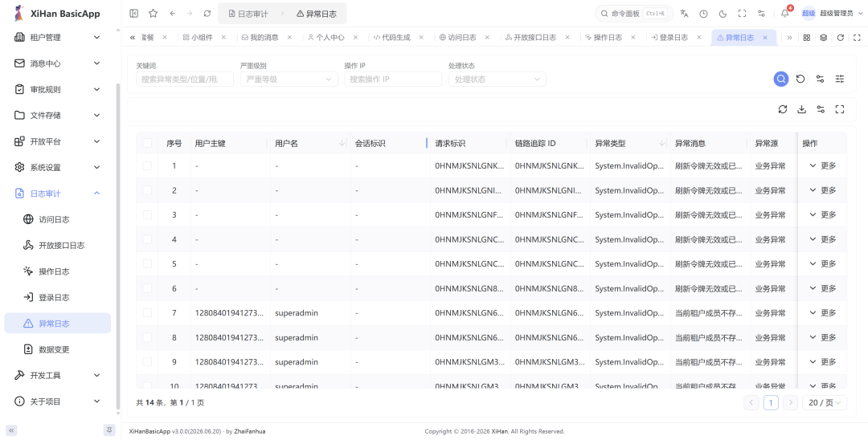Screen dimensions: 868x440
Task: Open the clock history icon
Action: pyautogui.click(x=703, y=14)
